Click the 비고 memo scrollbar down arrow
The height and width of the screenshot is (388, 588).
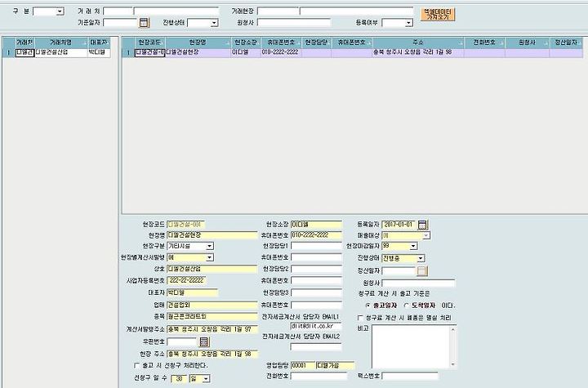[x=453, y=364]
